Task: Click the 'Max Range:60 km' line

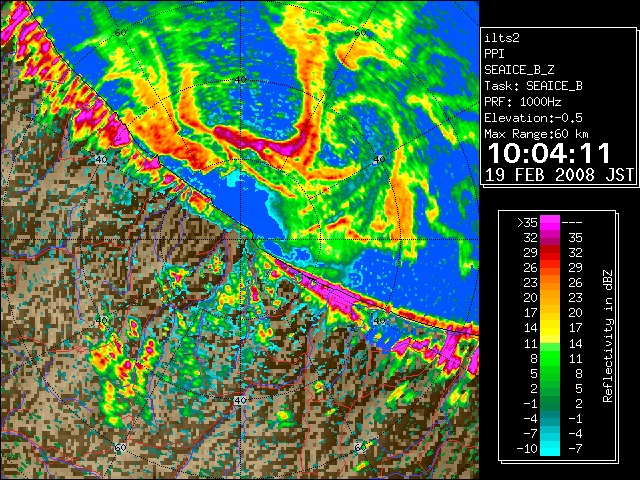Action: tap(536, 134)
